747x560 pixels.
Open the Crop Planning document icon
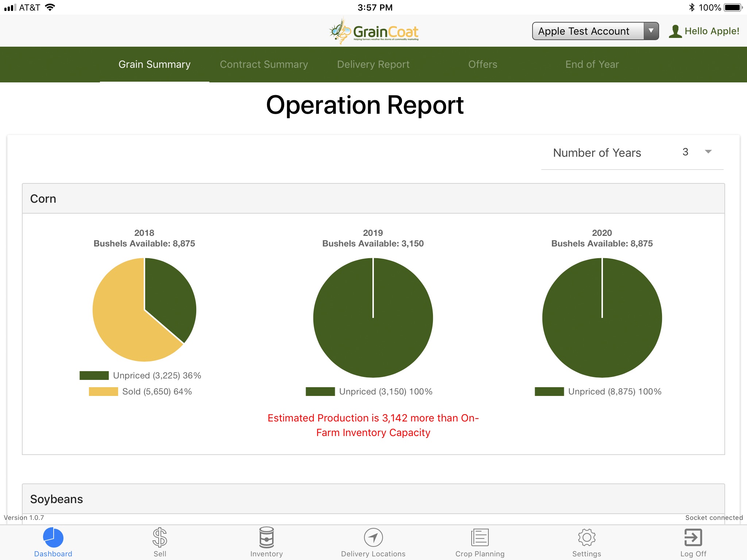click(x=479, y=536)
